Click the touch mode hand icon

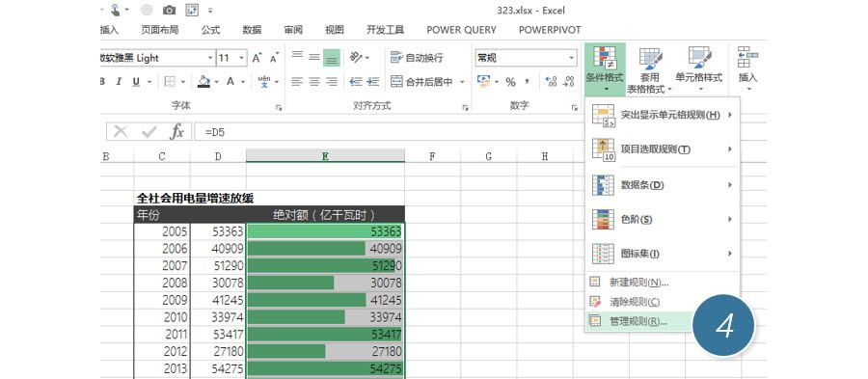coord(116,10)
